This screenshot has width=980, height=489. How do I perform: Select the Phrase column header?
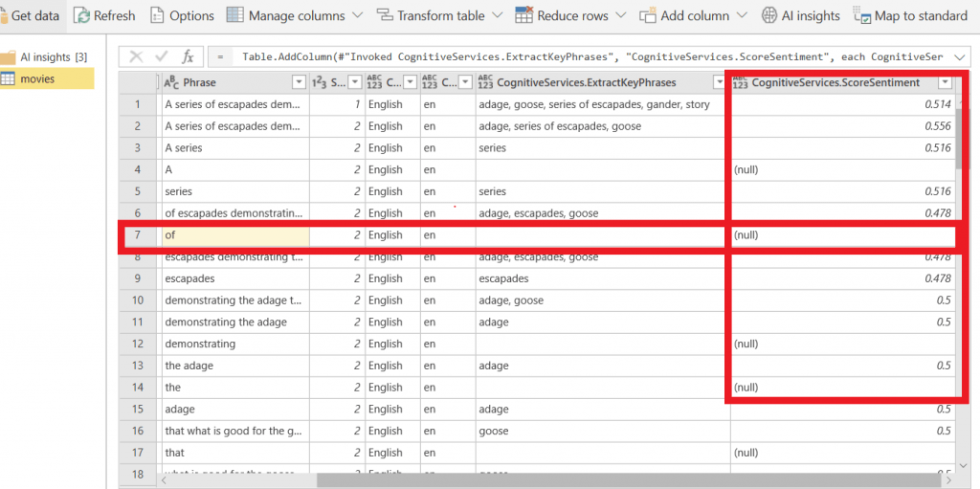(x=199, y=82)
